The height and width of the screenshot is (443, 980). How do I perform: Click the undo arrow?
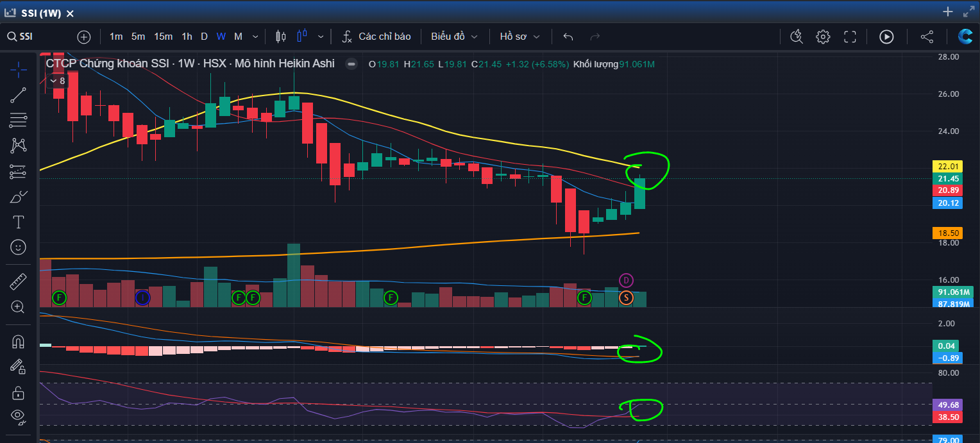tap(568, 37)
